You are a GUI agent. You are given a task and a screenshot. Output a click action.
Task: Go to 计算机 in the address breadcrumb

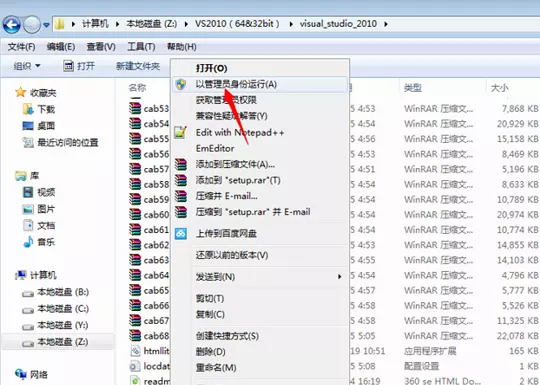point(95,24)
